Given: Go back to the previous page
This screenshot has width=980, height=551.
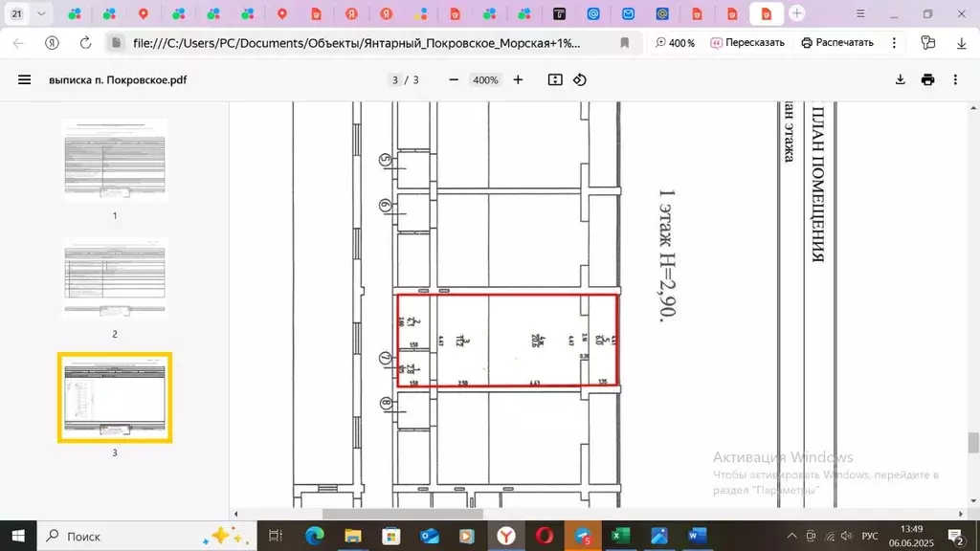Looking at the screenshot, I should (18, 43).
